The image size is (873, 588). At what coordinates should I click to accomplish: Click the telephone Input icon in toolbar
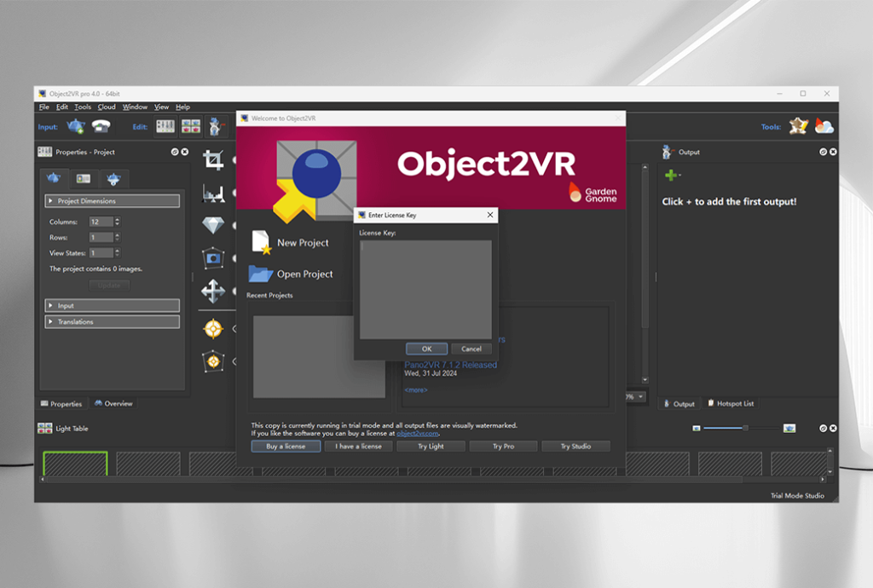pyautogui.click(x=101, y=126)
